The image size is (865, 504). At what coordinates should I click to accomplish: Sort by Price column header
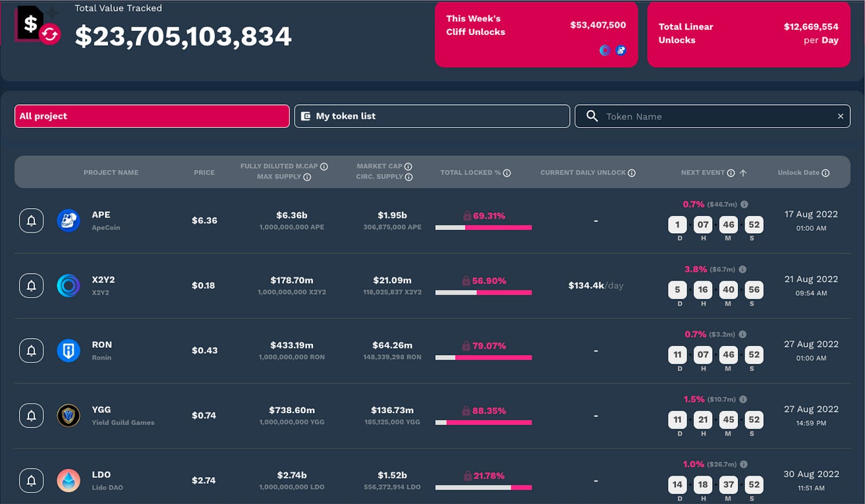point(204,173)
